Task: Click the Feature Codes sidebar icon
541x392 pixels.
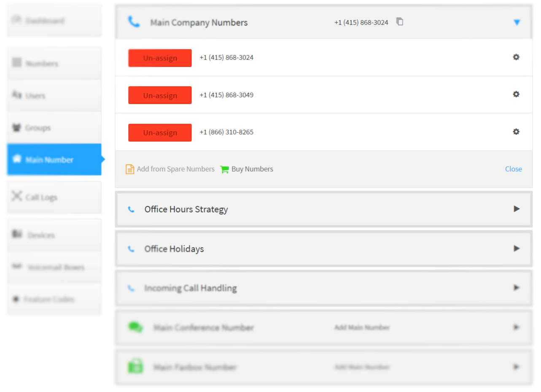Action: click(x=16, y=299)
